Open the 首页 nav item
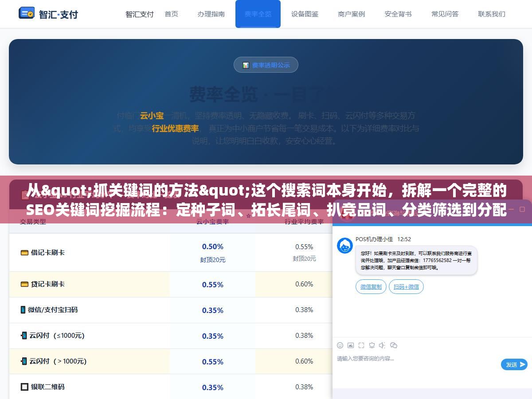Screen dimensions: 532x399 click(x=171, y=14)
